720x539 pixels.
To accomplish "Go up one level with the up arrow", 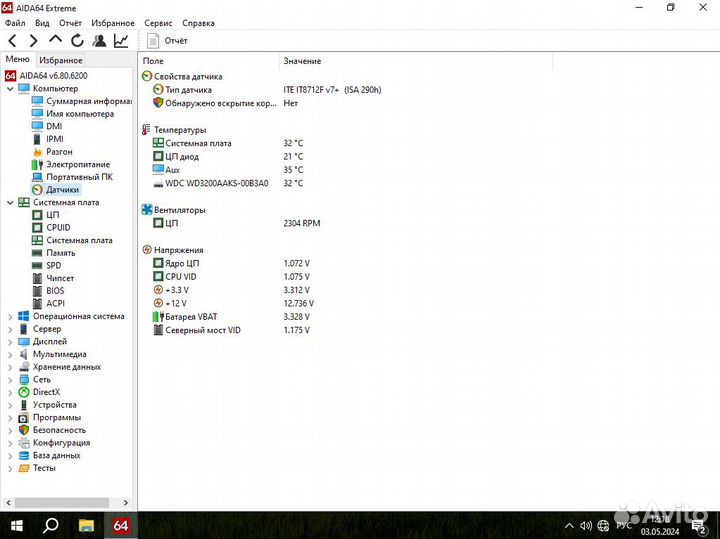I will (55, 41).
